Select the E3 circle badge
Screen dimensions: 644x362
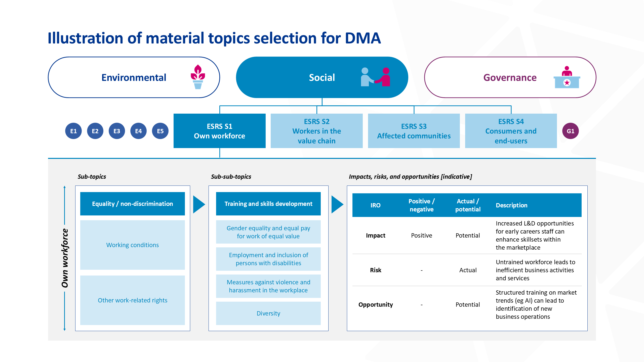[x=117, y=131]
